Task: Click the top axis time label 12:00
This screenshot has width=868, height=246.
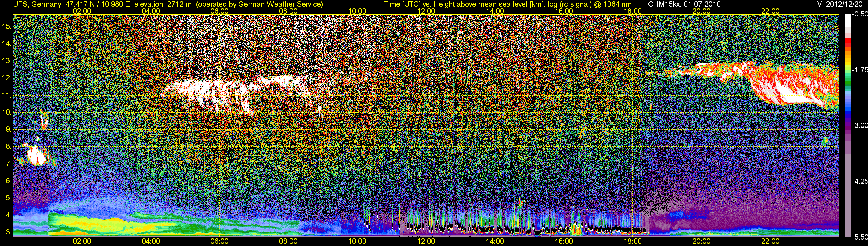Action: point(426,11)
